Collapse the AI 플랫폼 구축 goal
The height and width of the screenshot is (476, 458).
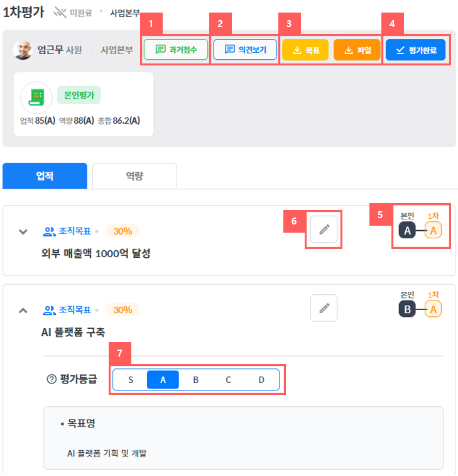(23, 311)
